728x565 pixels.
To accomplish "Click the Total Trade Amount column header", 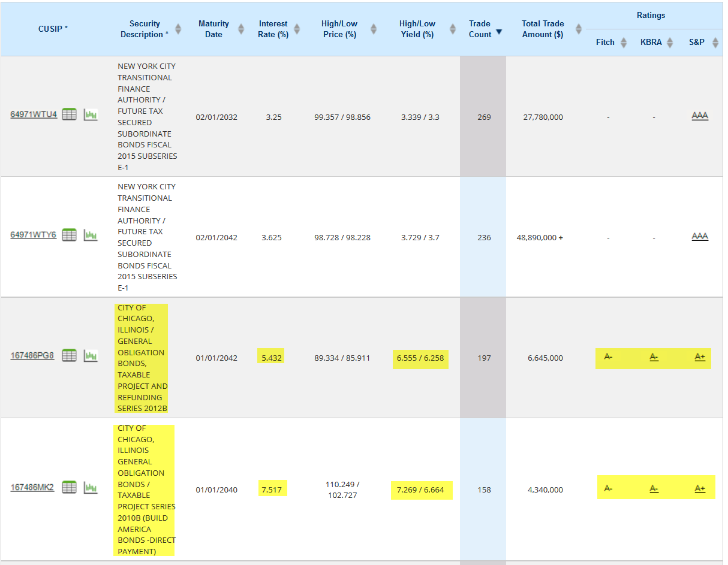I will click(x=543, y=29).
